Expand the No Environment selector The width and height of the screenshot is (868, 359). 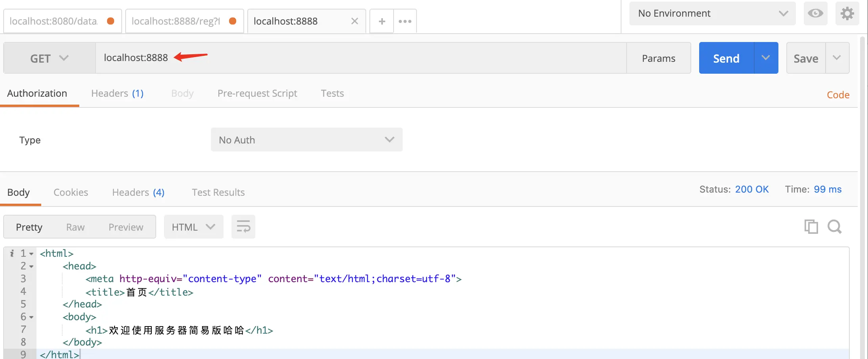point(712,13)
